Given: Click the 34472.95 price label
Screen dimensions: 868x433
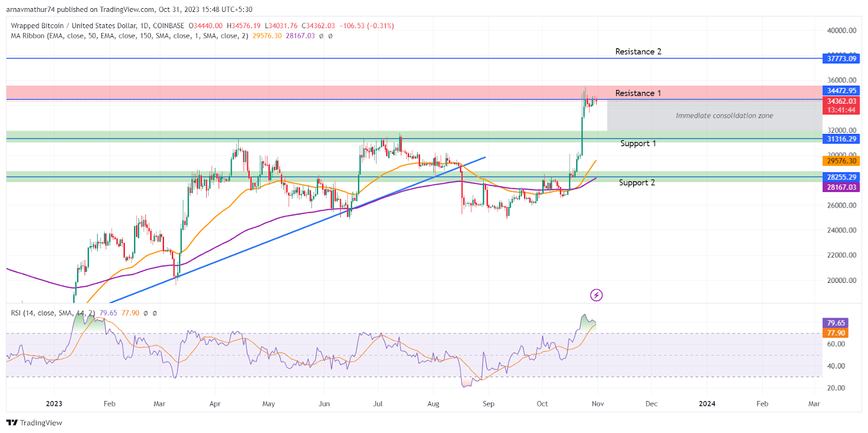Looking at the screenshot, I should [x=841, y=91].
